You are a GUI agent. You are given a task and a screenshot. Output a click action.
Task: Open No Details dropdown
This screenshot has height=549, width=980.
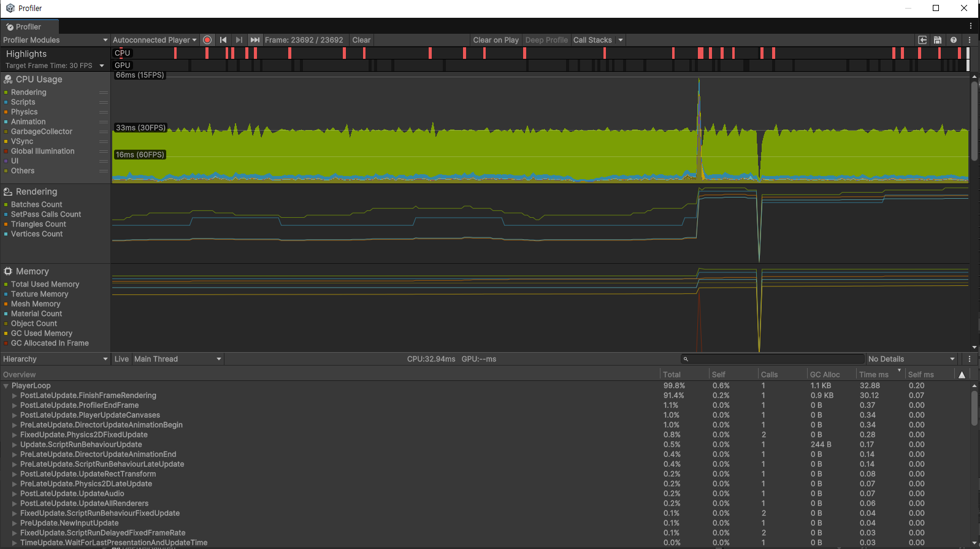click(x=912, y=359)
